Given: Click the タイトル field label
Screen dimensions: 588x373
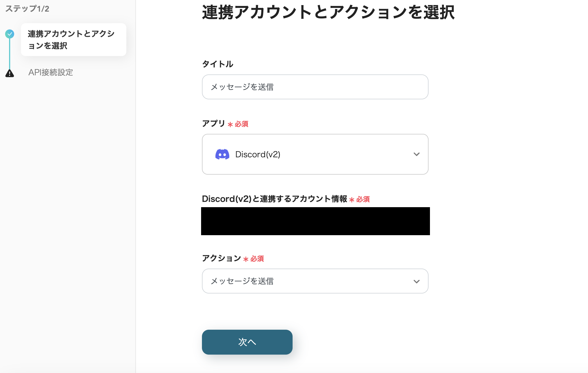Looking at the screenshot, I should (x=218, y=64).
